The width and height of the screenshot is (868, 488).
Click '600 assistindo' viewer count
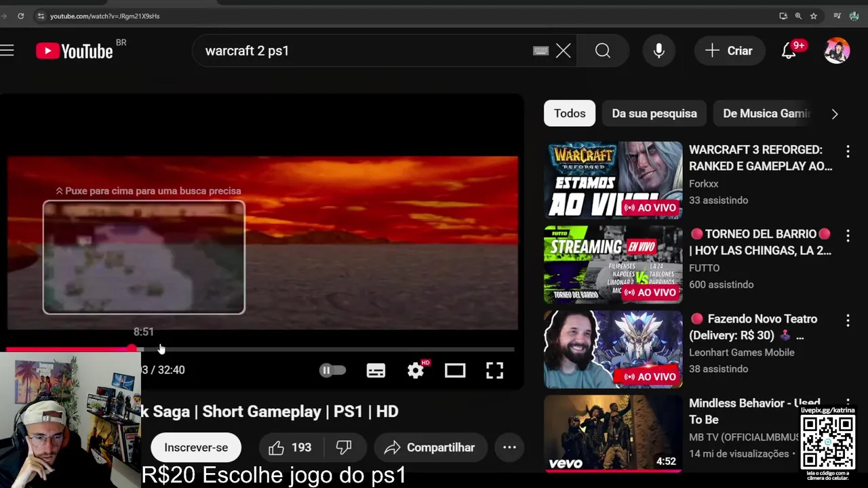pyautogui.click(x=722, y=285)
